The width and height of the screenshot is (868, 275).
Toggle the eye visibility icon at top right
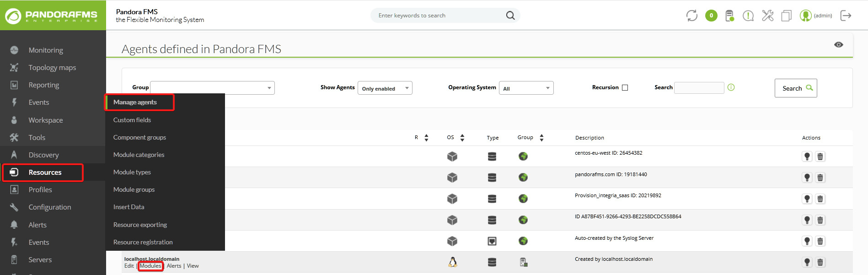click(839, 44)
